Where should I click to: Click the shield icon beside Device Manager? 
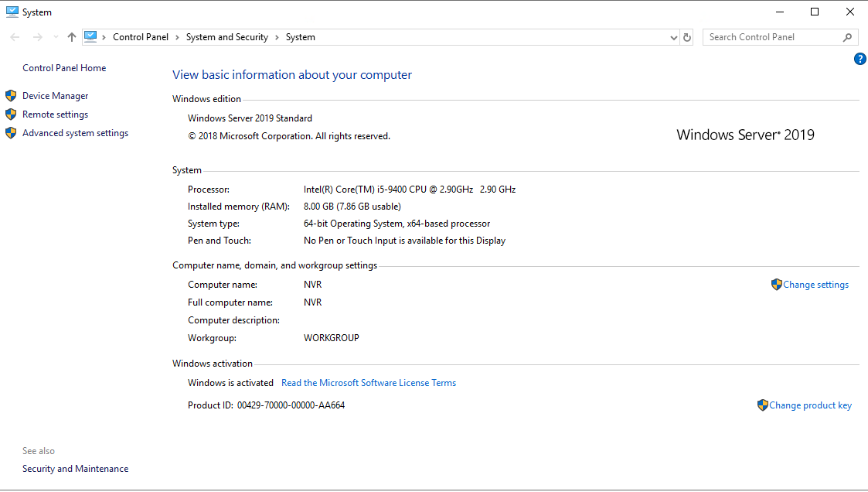(11, 95)
